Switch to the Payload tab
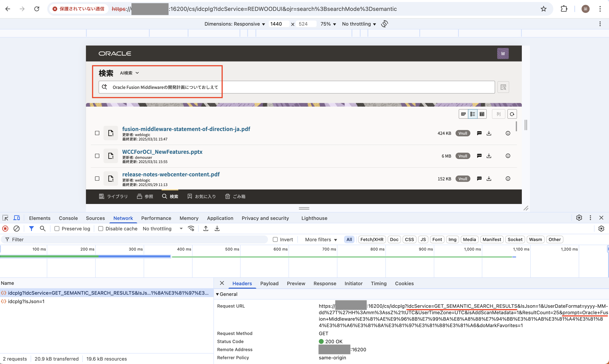 pyautogui.click(x=269, y=283)
